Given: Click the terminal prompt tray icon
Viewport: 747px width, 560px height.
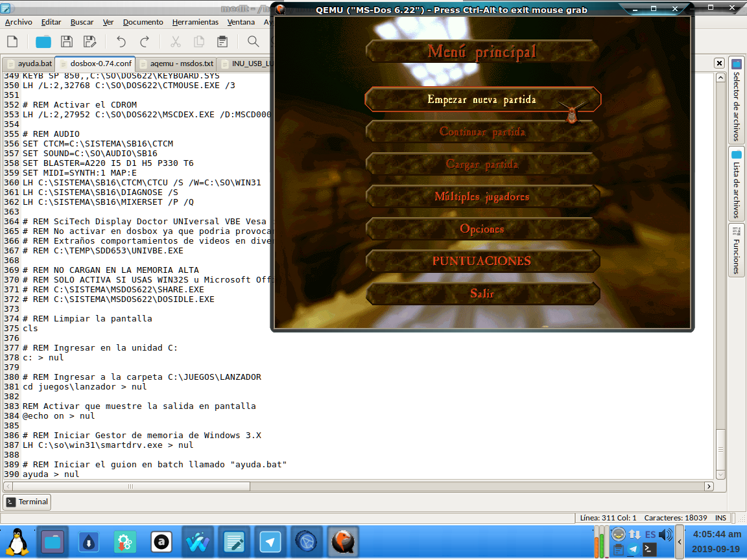Looking at the screenshot, I should (x=648, y=550).
